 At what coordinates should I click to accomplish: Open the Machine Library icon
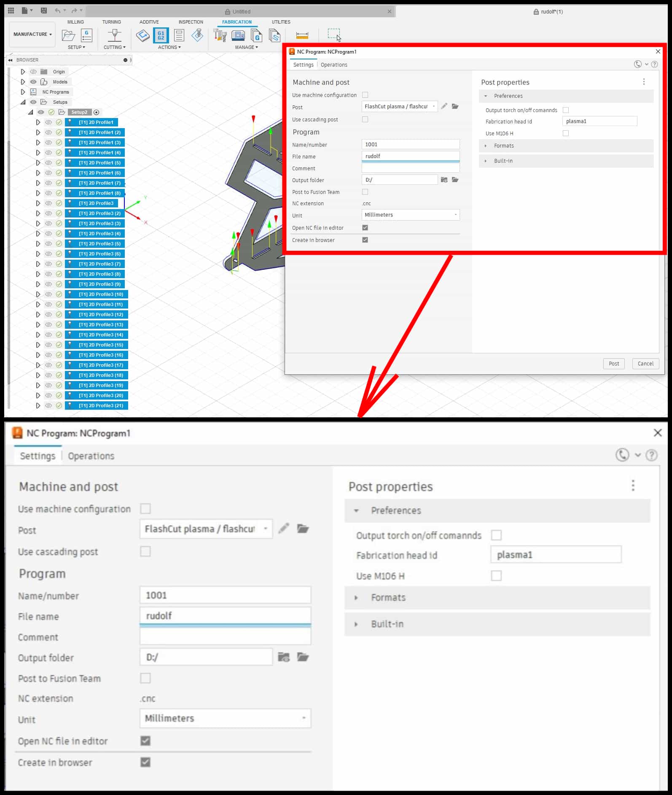click(238, 35)
